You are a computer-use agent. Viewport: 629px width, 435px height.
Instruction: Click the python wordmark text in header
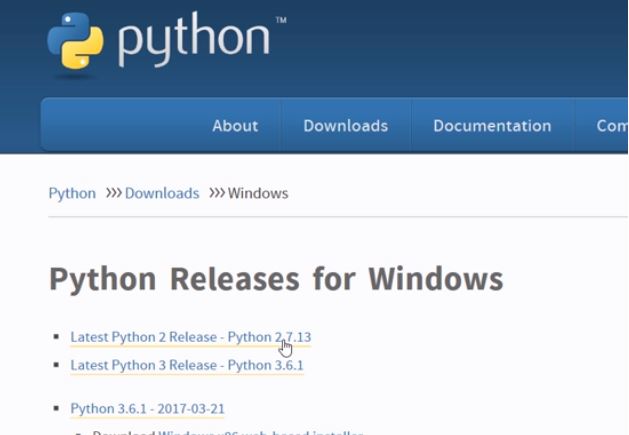coord(194,42)
